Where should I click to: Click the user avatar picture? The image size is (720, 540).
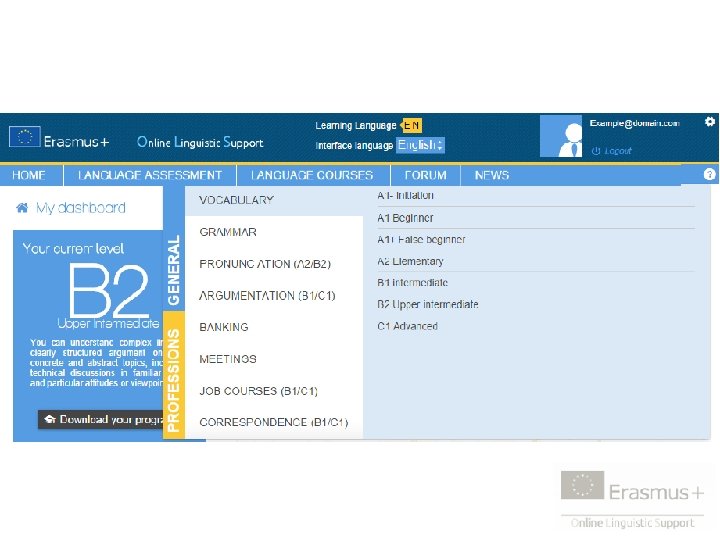561,136
